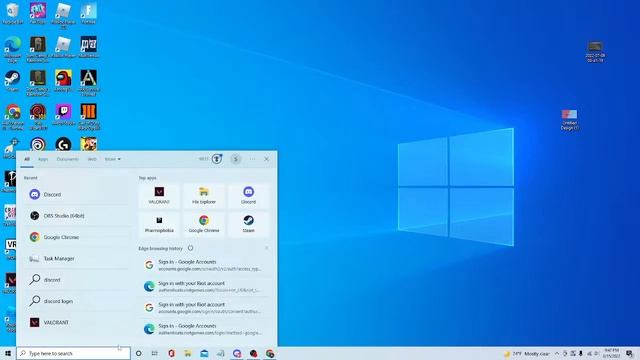Viewport: 640px width, 360px height.
Task: Open the three-dots options menu in search
Action: point(252,159)
